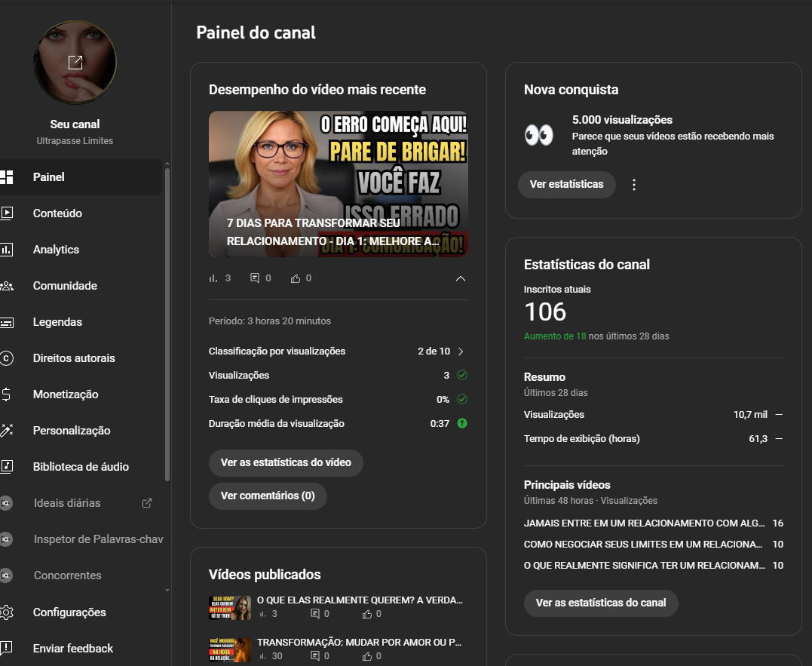Click the 106 subscribers count
This screenshot has width=812, height=666.
(x=545, y=312)
